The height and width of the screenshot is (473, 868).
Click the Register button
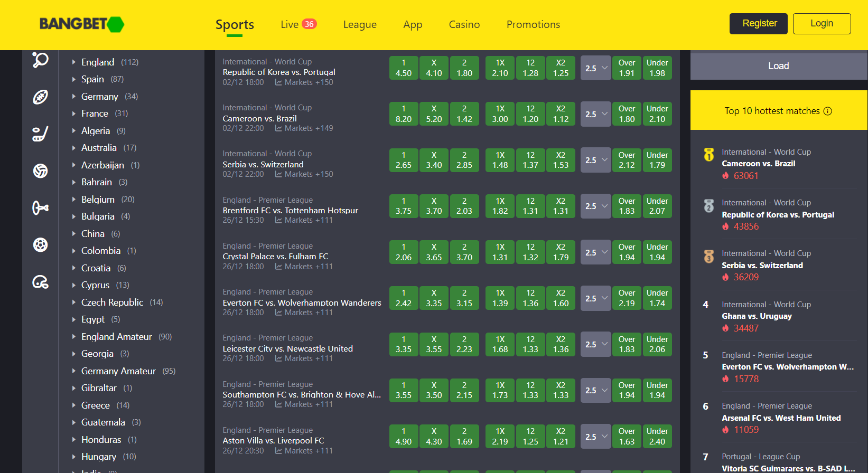[x=758, y=24]
